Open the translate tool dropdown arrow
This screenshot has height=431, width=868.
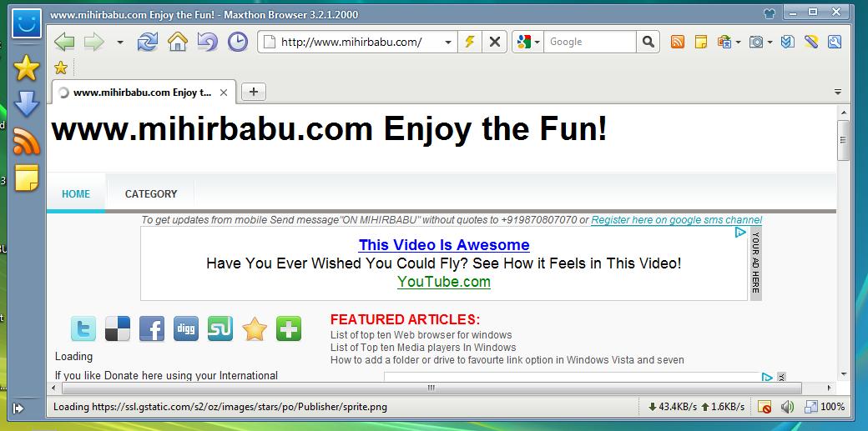(738, 42)
